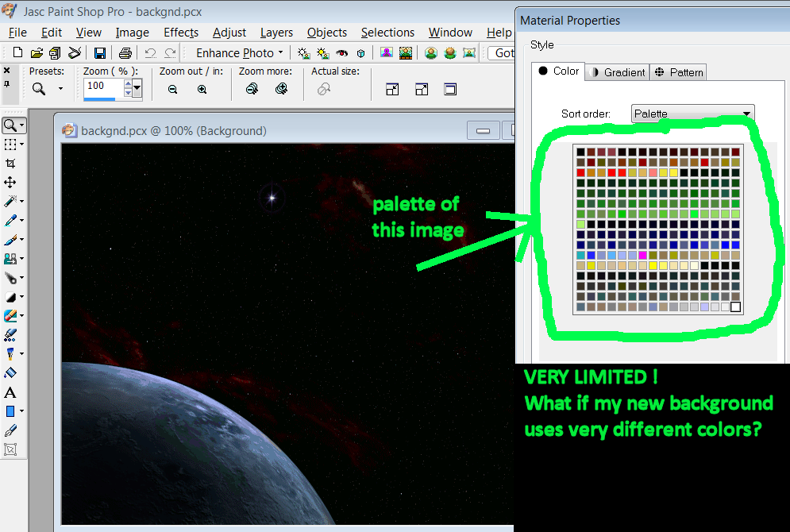Click the Zoom in magnifier
Screen dimensions: 790x532
click(x=202, y=90)
